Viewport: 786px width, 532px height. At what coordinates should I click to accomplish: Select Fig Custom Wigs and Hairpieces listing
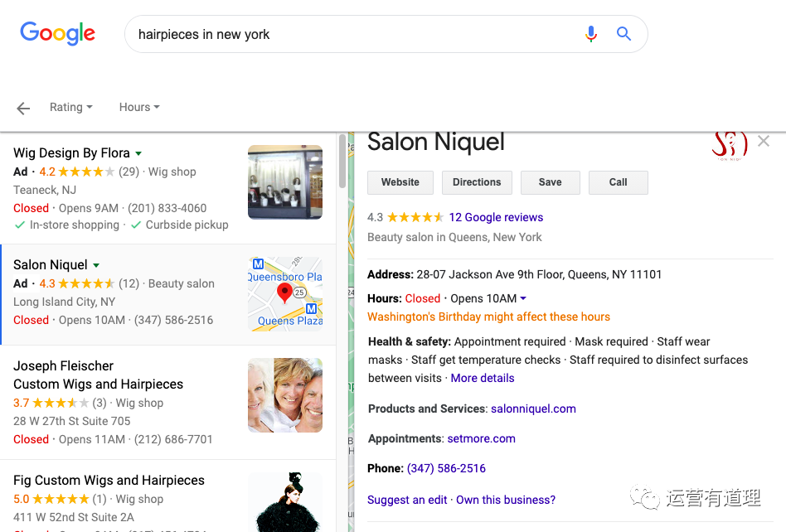tap(109, 481)
